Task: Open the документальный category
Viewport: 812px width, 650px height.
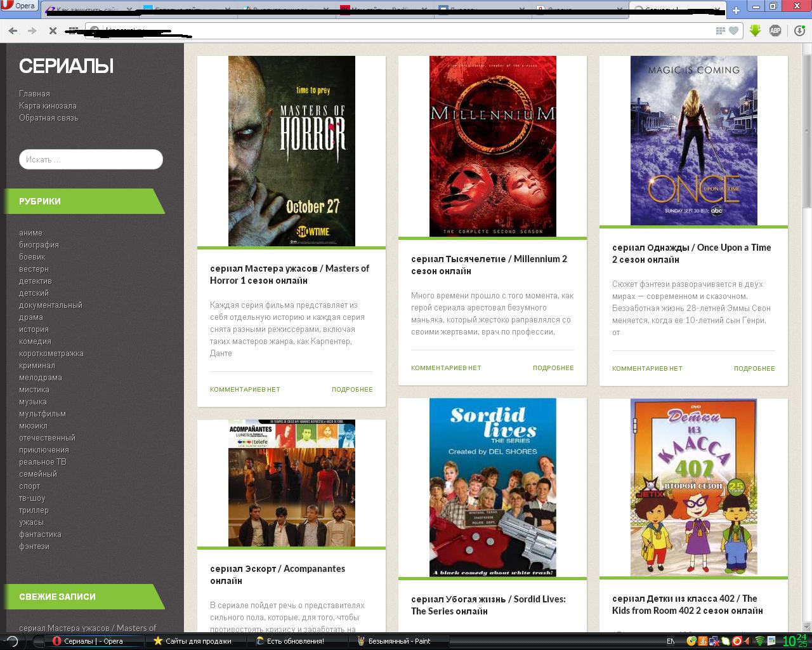Action: tap(51, 305)
